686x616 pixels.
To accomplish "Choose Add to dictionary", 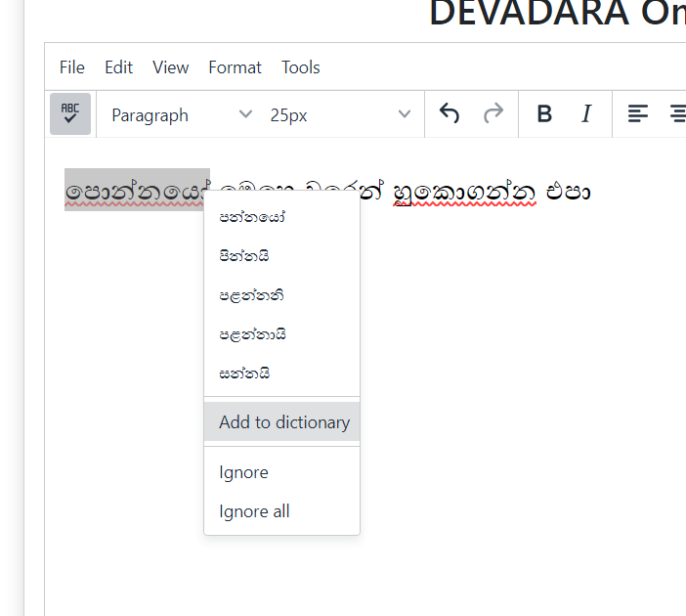I will [282, 422].
